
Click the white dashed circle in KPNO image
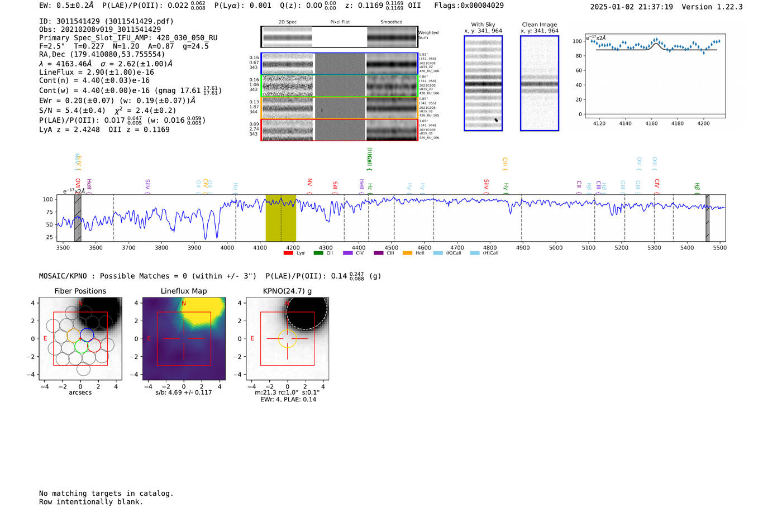tap(306, 309)
